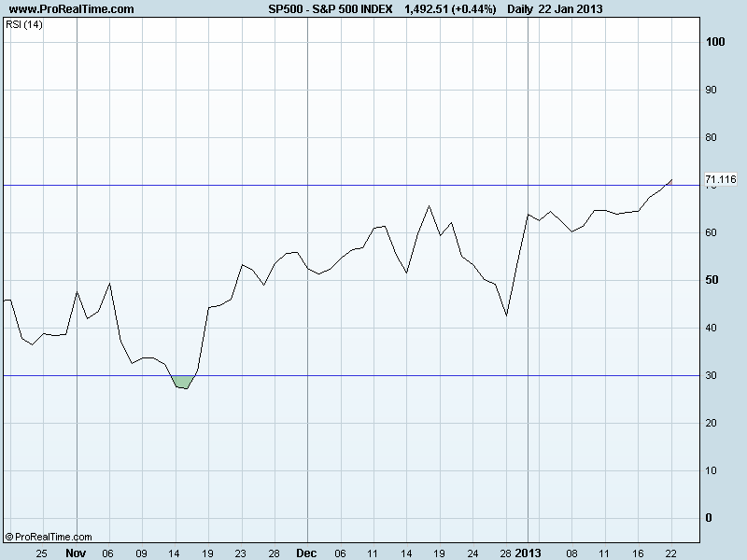Click the 71.116 current RSI value label
The width and height of the screenshot is (747, 560).
(x=720, y=179)
